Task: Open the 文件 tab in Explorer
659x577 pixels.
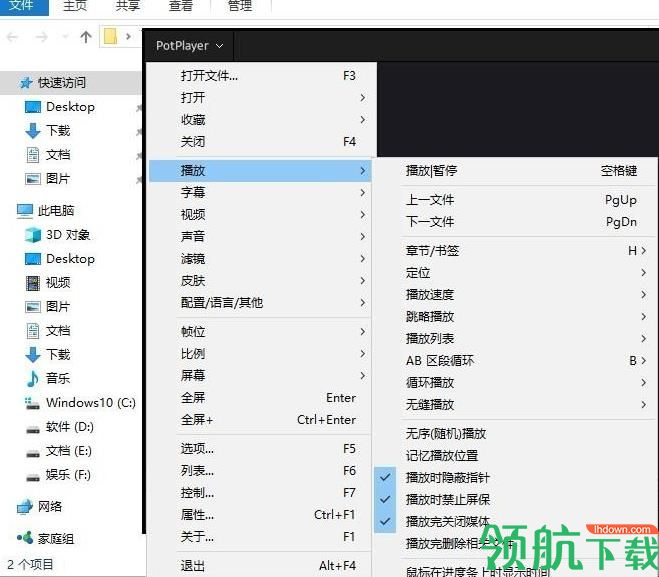Action: coord(24,6)
